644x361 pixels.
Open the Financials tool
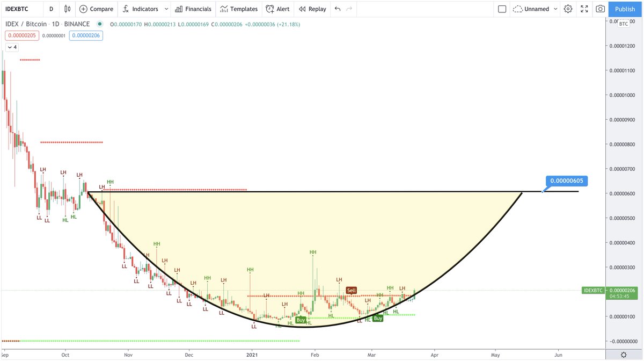(x=193, y=9)
